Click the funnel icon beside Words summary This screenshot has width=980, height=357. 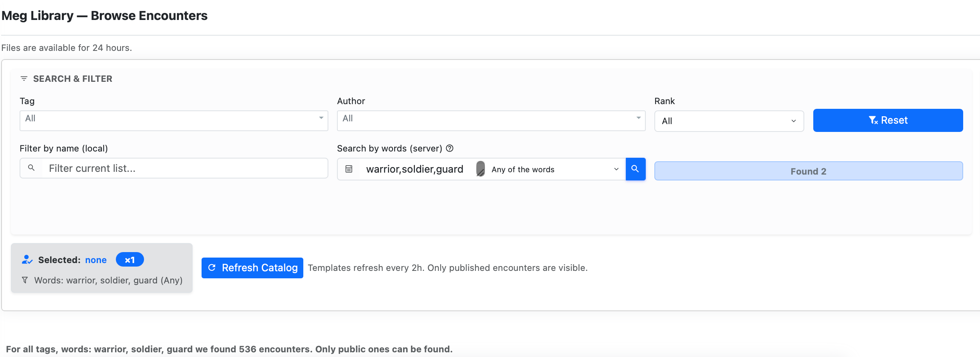coord(25,280)
